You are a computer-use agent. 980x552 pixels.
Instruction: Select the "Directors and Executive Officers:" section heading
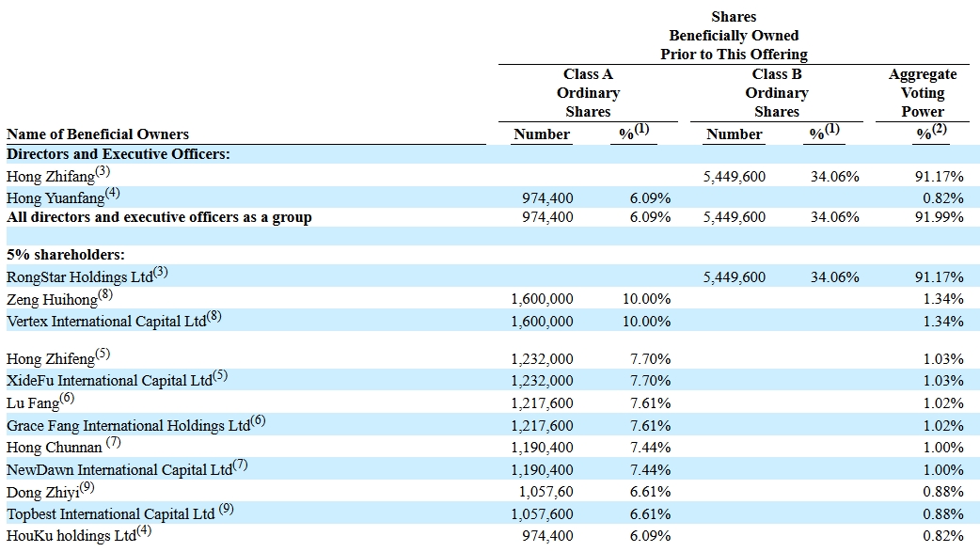click(x=119, y=154)
